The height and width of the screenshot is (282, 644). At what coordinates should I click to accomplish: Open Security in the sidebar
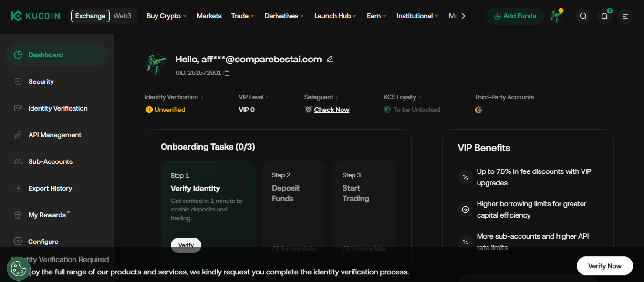tap(57, 81)
